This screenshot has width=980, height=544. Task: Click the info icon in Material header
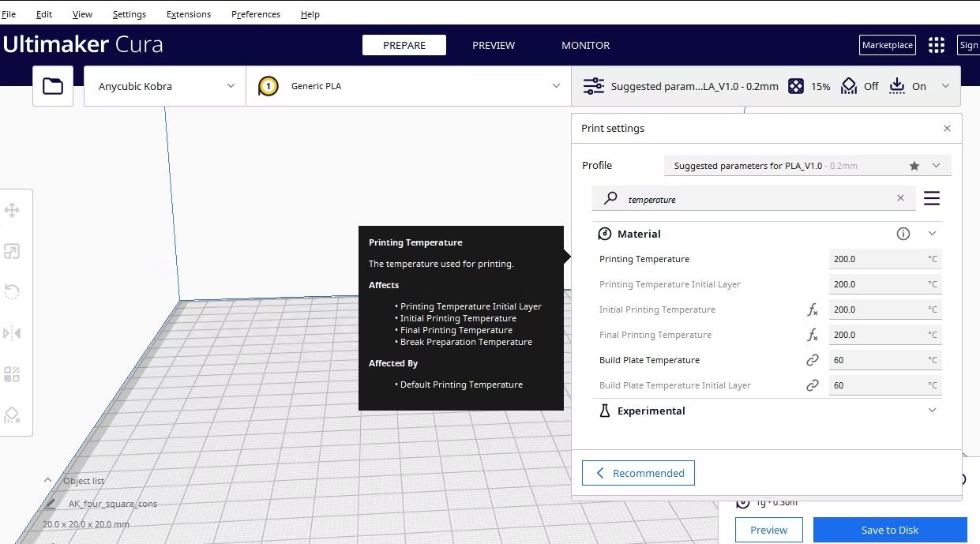(x=903, y=234)
